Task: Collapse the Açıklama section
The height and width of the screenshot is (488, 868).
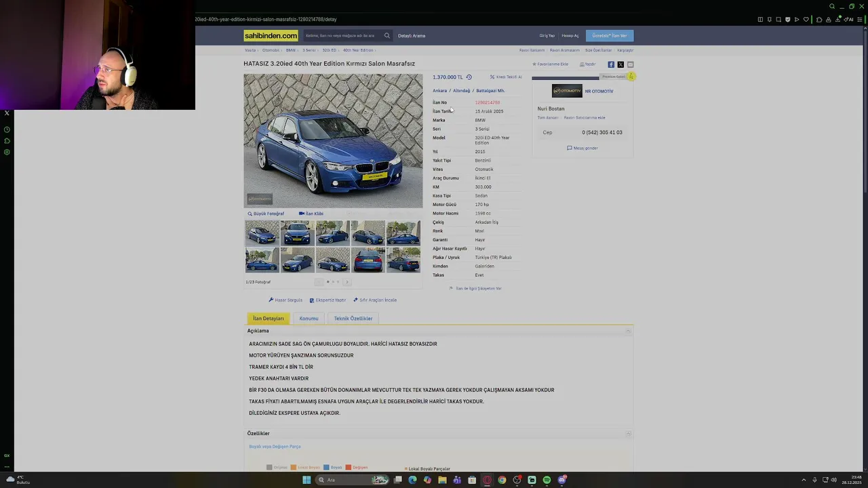Action: (628, 331)
